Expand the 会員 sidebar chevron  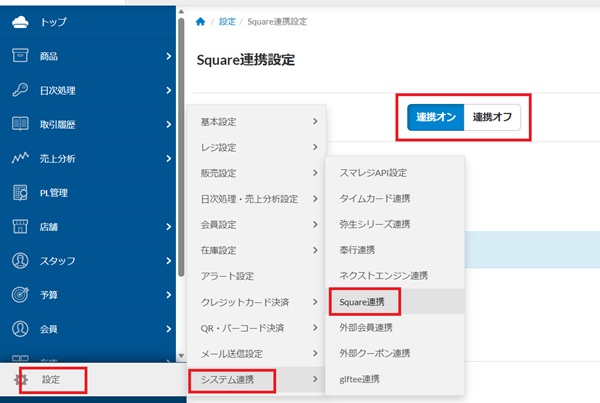pos(169,329)
